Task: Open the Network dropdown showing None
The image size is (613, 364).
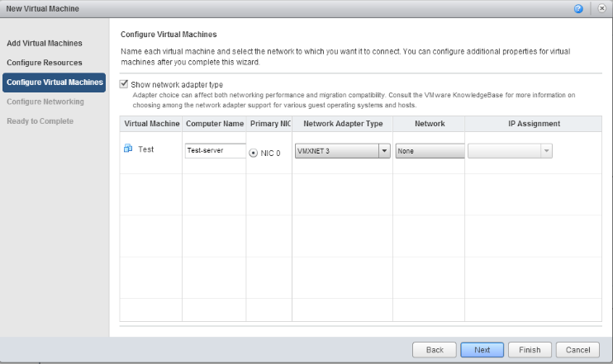Action: pyautogui.click(x=430, y=151)
